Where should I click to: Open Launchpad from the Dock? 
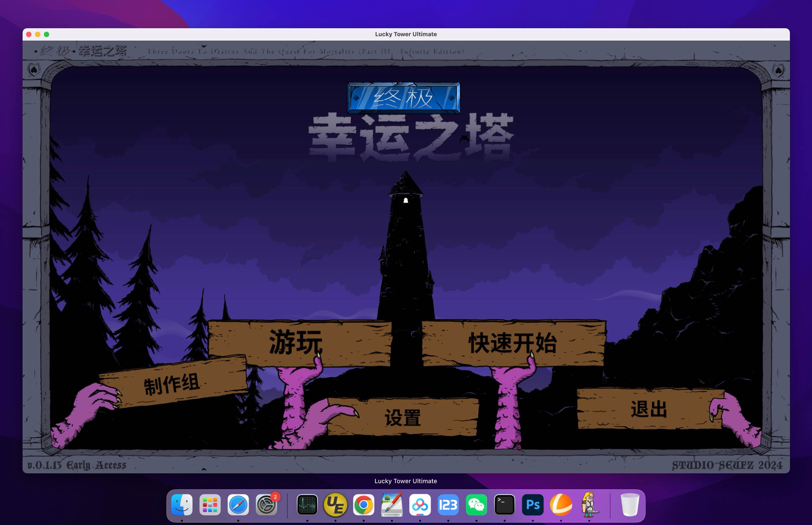[x=210, y=504]
